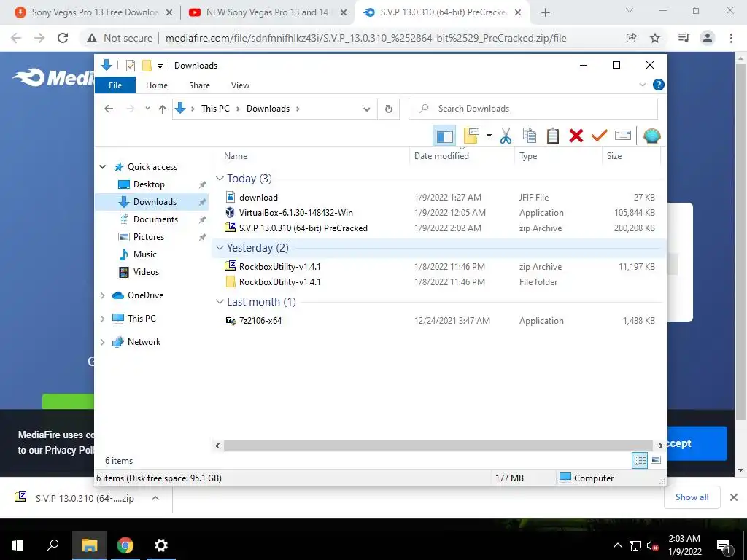Collapse the Today (3) group
Viewport: 747px width, 560px height.
[220, 179]
